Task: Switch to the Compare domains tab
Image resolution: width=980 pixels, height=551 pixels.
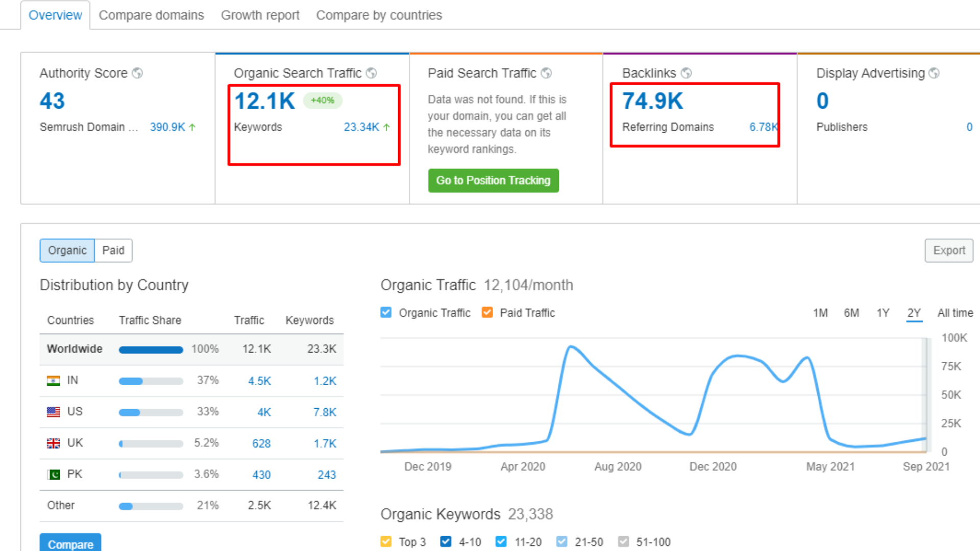Action: tap(151, 15)
